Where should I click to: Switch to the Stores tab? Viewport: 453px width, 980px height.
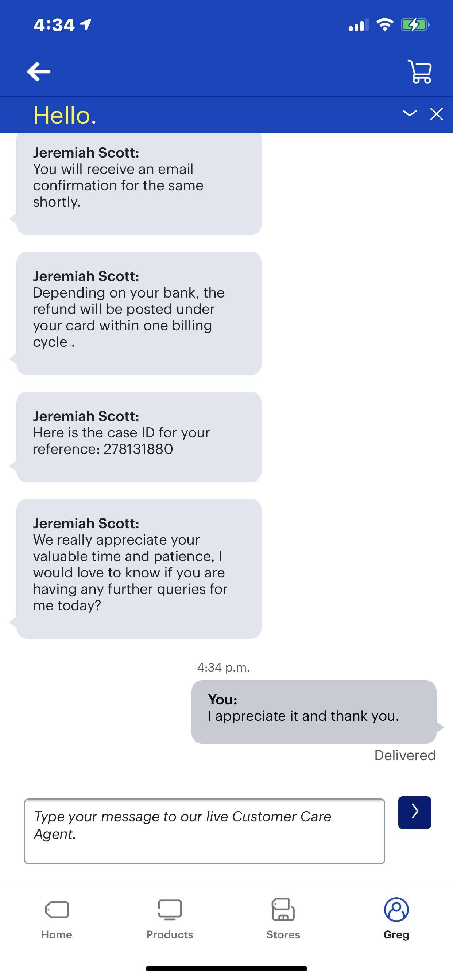click(x=283, y=934)
